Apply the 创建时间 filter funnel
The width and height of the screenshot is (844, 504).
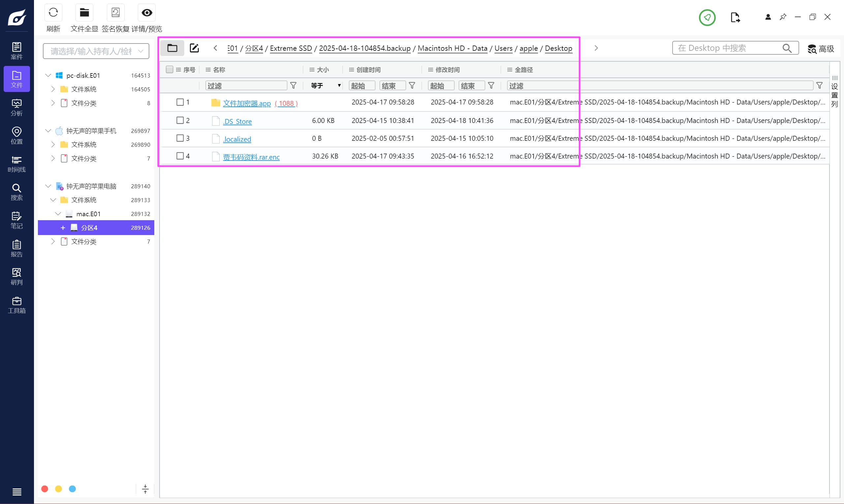(x=412, y=86)
